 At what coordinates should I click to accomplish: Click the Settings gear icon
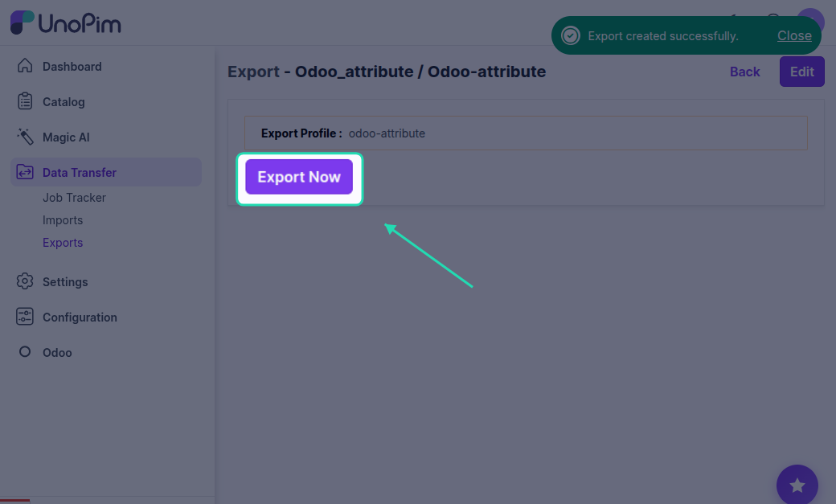[25, 281]
